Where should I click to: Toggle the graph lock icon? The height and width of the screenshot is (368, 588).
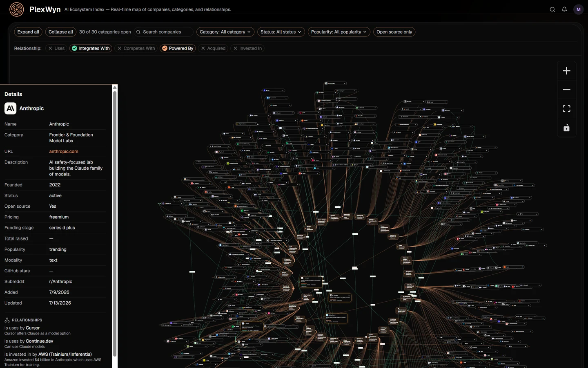click(566, 128)
